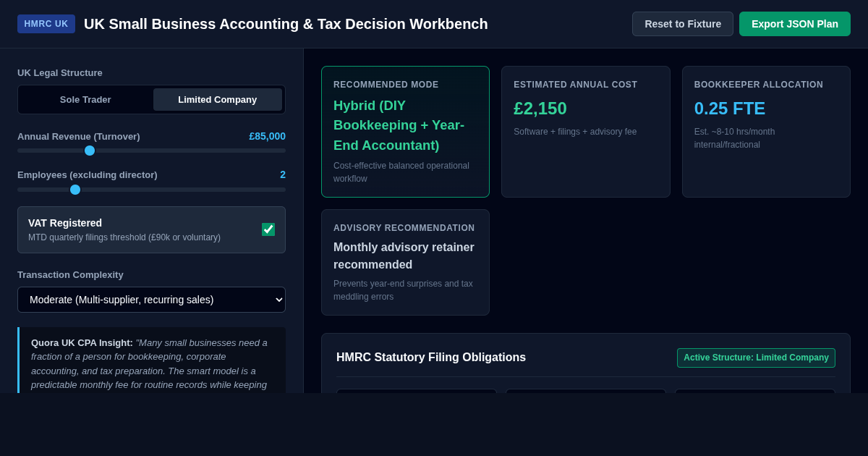Adjust the Annual Revenue slider handle

(x=90, y=151)
